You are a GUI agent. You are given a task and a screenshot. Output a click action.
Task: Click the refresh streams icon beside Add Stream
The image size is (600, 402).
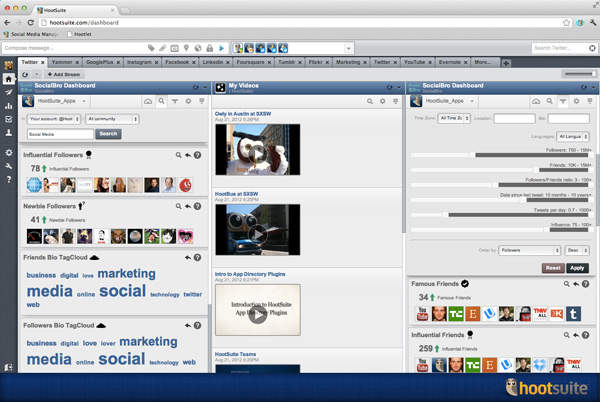25,74
